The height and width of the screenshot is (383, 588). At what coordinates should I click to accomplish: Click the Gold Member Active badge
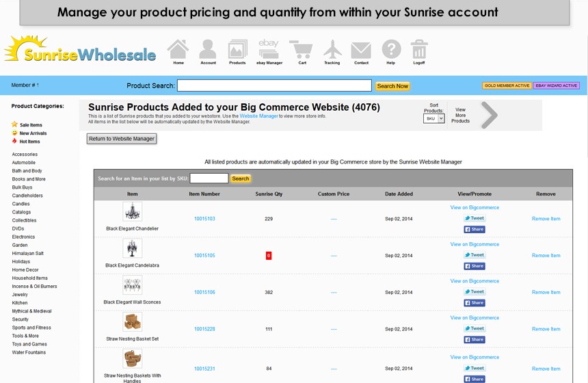click(x=507, y=85)
